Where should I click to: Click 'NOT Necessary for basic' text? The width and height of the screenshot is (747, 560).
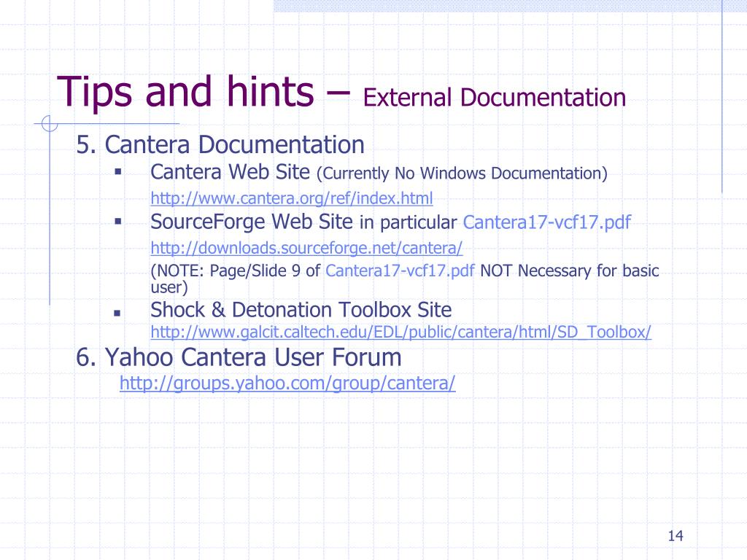570,271
